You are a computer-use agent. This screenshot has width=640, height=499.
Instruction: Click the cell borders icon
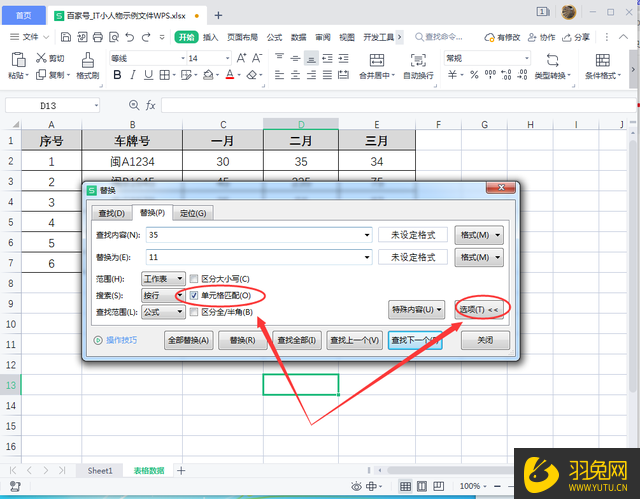pyautogui.click(x=164, y=75)
